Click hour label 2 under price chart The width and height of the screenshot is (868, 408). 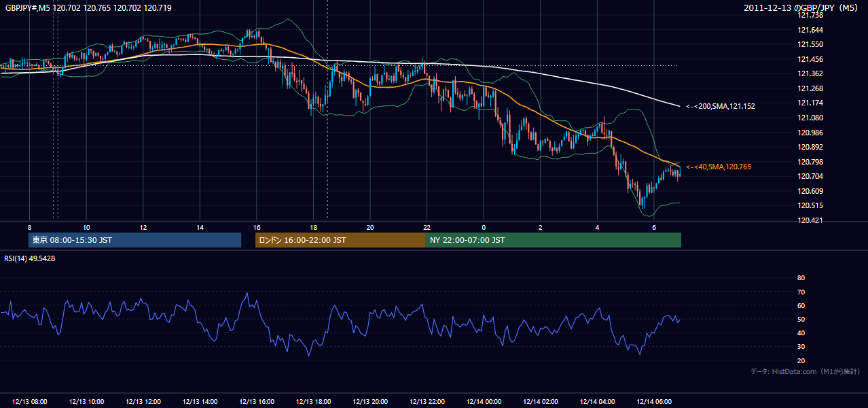[x=540, y=227]
